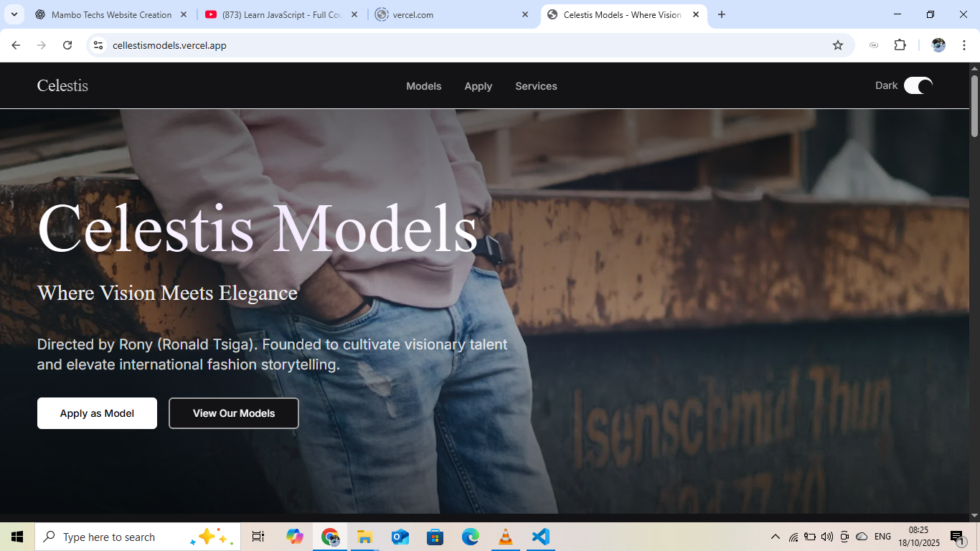Open File Explorer from the taskbar
Image resolution: width=980 pixels, height=551 pixels.
[364, 536]
